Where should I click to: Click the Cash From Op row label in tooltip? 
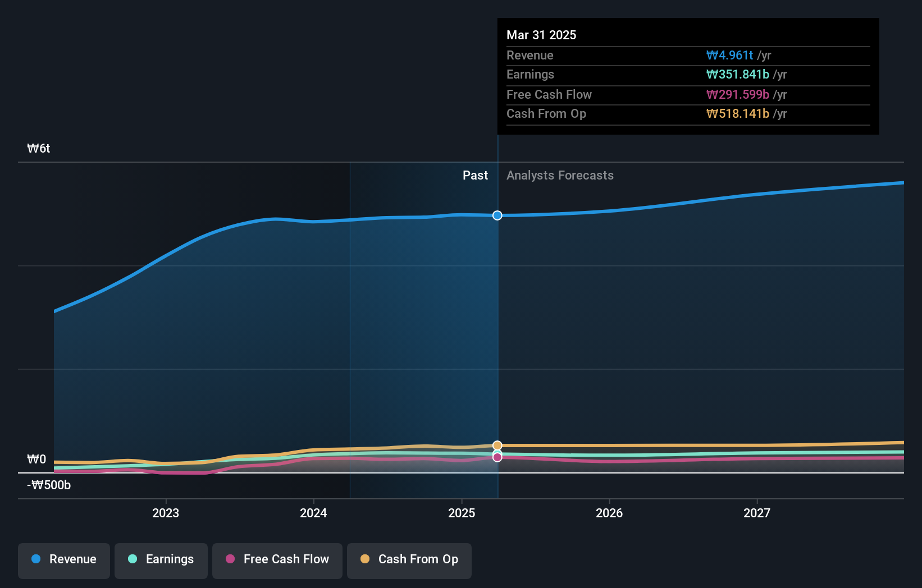point(546,114)
